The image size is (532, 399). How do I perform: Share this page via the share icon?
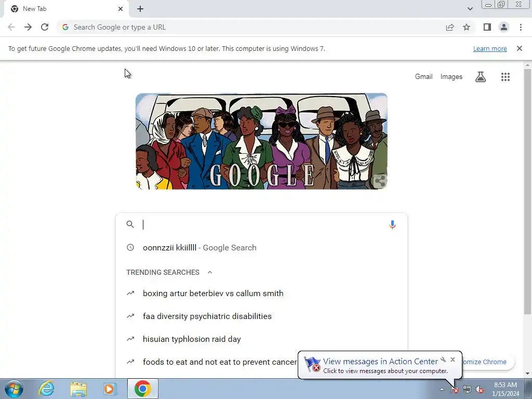[x=450, y=27]
